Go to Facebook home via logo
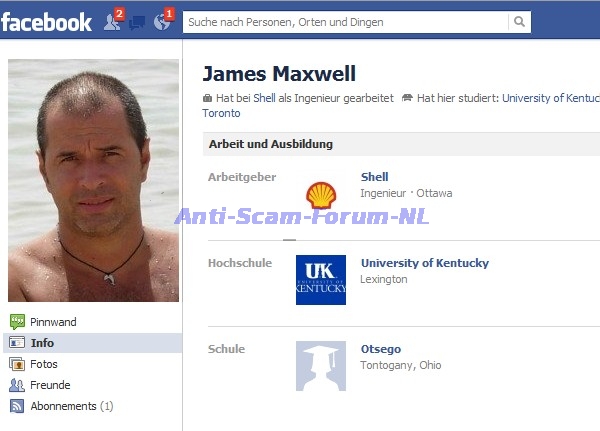The width and height of the screenshot is (600, 431). (x=46, y=22)
